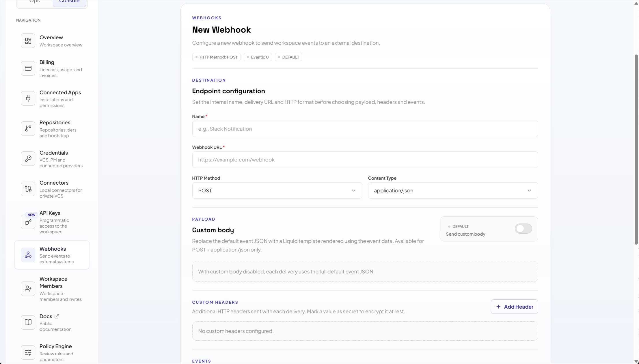
Task: Open Workspace Members page
Action: (52, 289)
